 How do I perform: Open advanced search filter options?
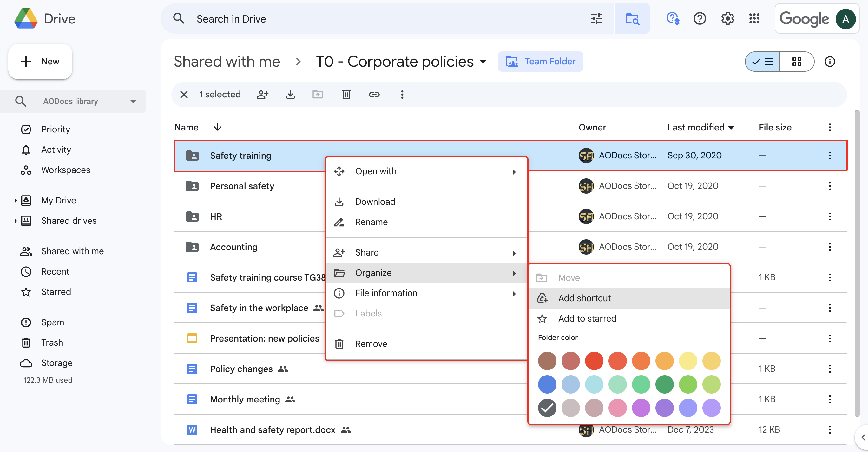tap(596, 18)
